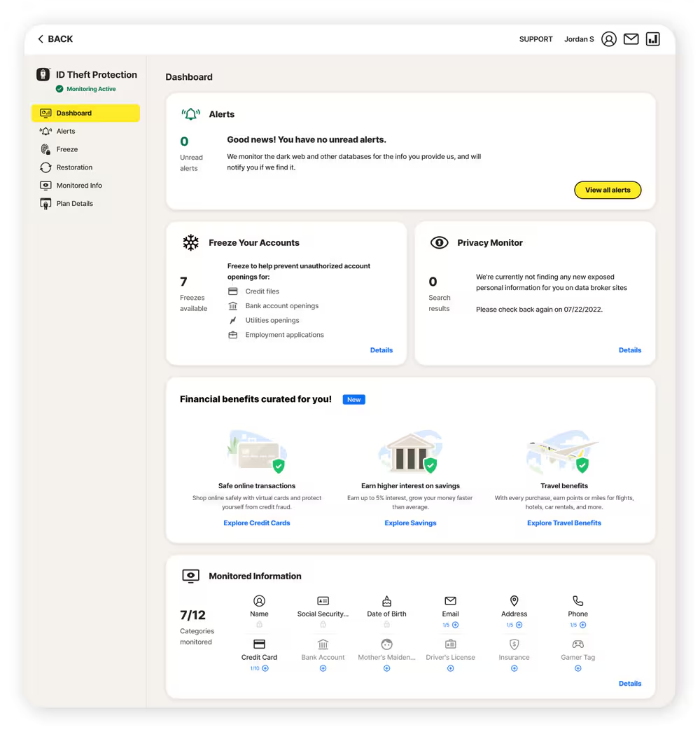Add an address with plus icon
Image resolution: width=700 pixels, height=732 pixels.
[519, 625]
